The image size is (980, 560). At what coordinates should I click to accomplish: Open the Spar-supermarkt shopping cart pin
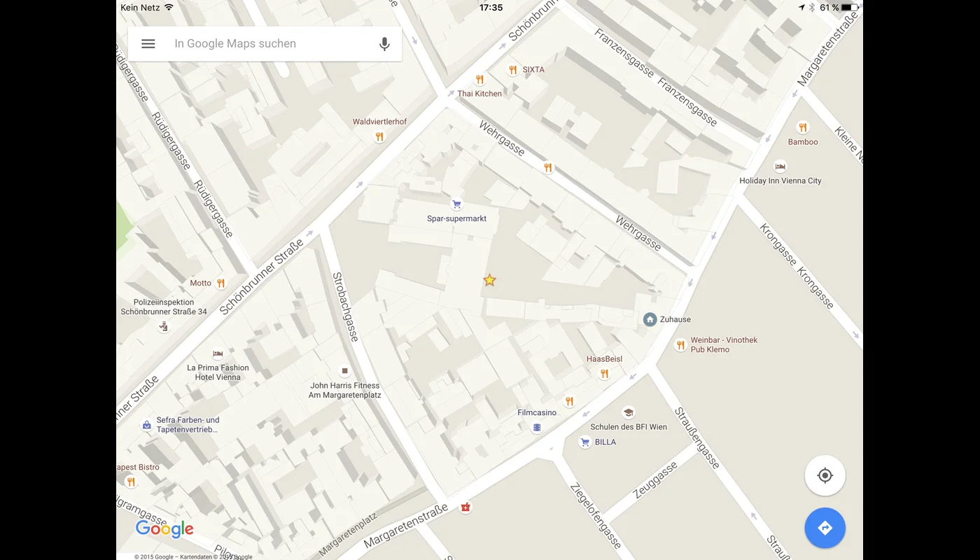pyautogui.click(x=456, y=204)
